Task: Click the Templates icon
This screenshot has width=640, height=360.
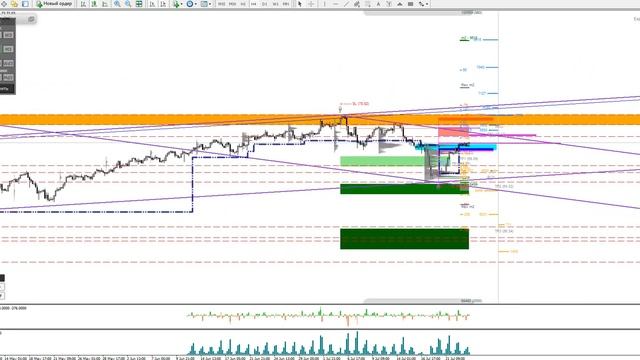Action: tap(204, 4)
